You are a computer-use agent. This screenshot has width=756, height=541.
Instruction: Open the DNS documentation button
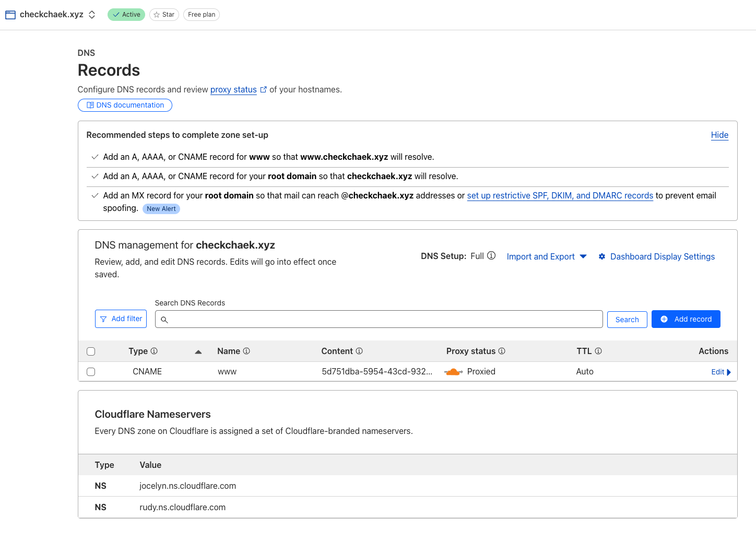point(125,105)
